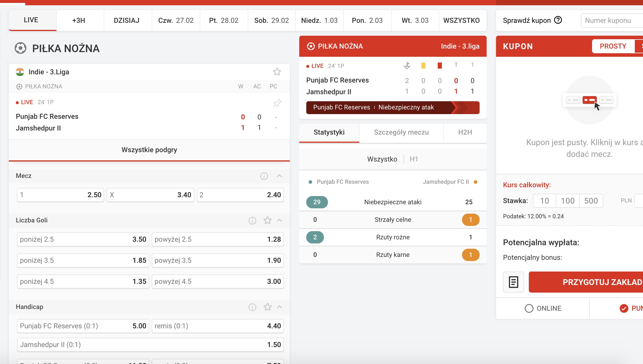
Task: Click the empty coupon illustration
Action: tap(589, 100)
